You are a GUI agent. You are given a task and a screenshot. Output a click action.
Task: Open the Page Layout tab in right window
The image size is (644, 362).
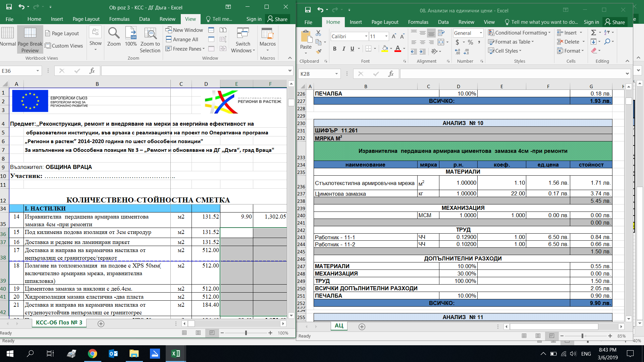385,22
